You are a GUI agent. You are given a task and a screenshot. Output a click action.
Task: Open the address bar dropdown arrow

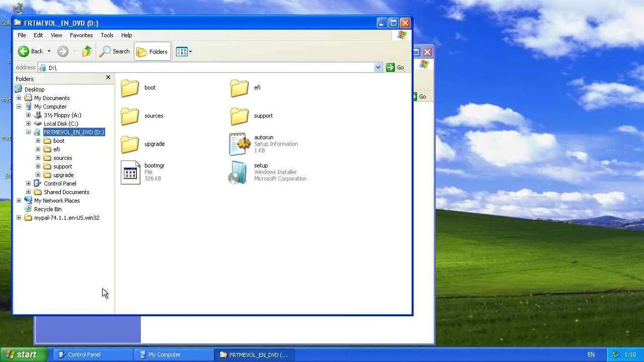pos(378,67)
